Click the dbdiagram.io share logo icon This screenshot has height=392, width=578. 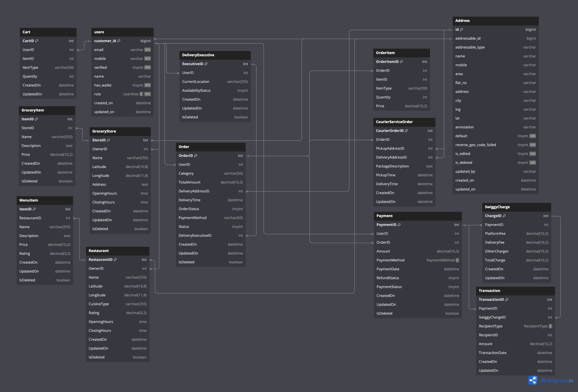pos(533,380)
